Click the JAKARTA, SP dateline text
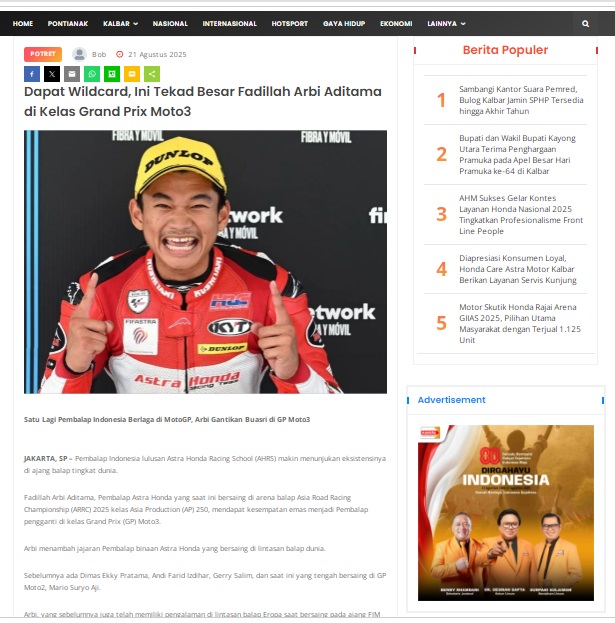The height and width of the screenshot is (623, 615). (x=46, y=459)
